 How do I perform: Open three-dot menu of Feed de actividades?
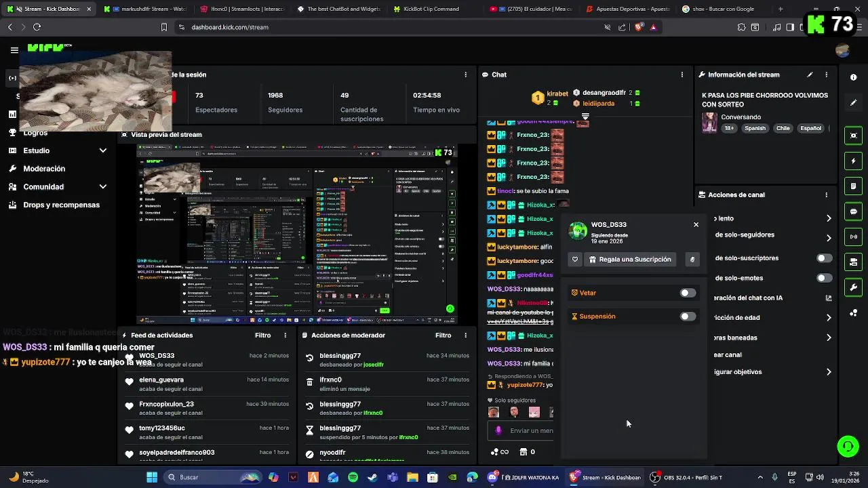tap(285, 335)
